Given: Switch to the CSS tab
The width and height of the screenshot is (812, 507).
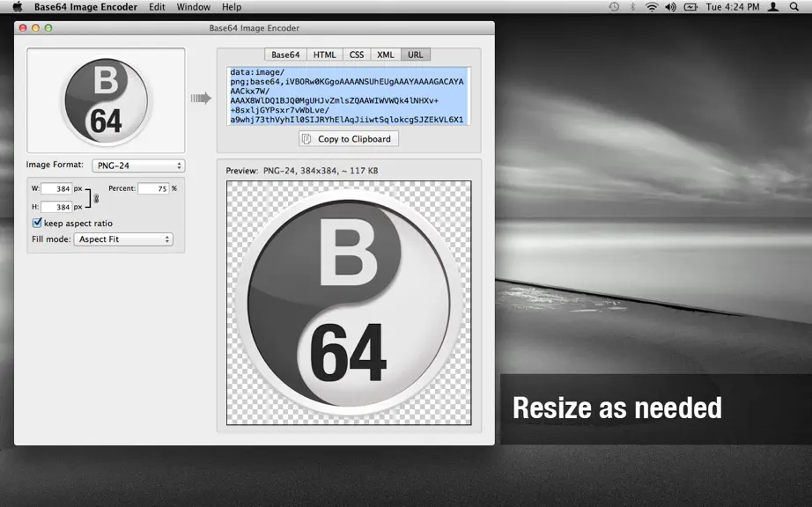Looking at the screenshot, I should [357, 55].
